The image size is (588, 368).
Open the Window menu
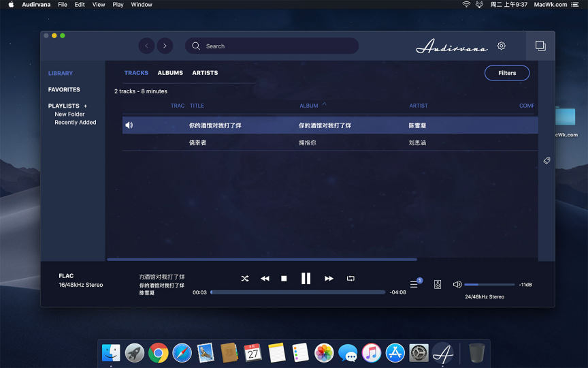(142, 5)
